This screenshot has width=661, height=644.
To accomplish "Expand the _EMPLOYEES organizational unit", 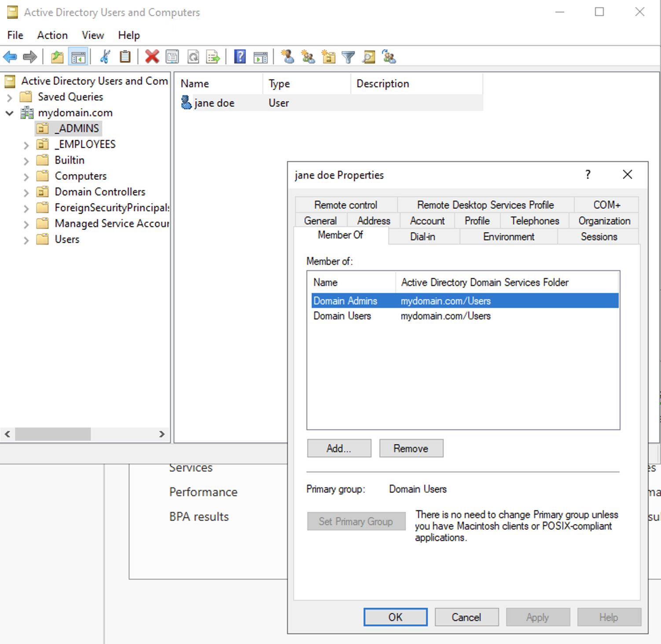I will 26,145.
